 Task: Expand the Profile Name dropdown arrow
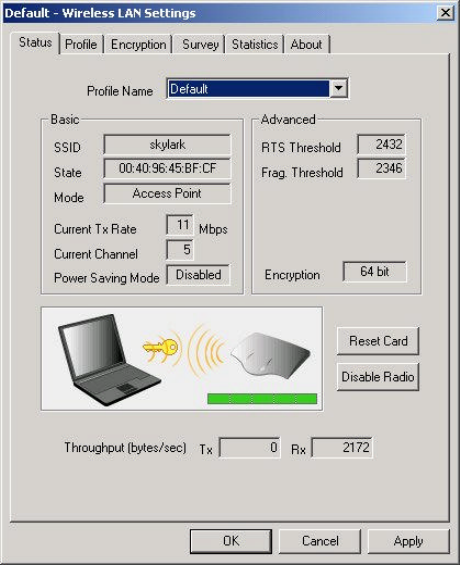coord(338,88)
